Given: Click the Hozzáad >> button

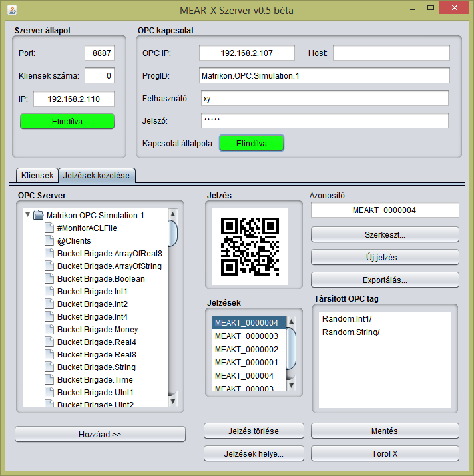Looking at the screenshot, I should click(100, 434).
